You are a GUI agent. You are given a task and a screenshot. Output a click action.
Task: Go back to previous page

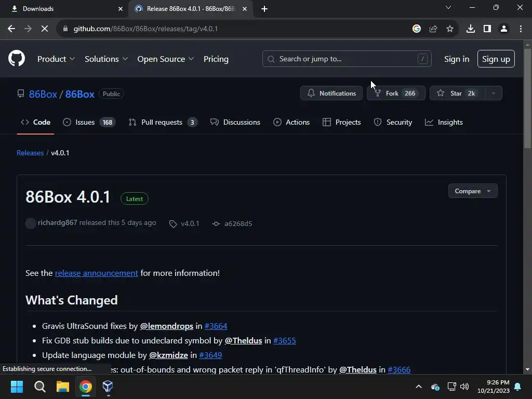11,29
